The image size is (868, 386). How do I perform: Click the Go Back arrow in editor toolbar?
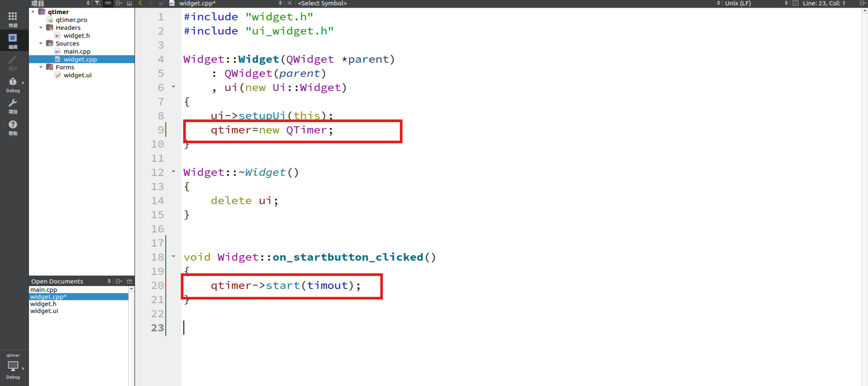[141, 3]
